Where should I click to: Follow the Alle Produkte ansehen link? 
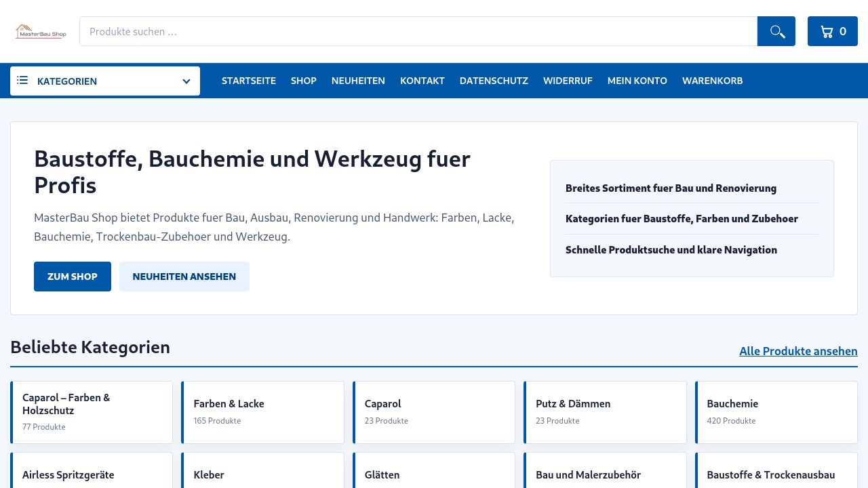798,351
